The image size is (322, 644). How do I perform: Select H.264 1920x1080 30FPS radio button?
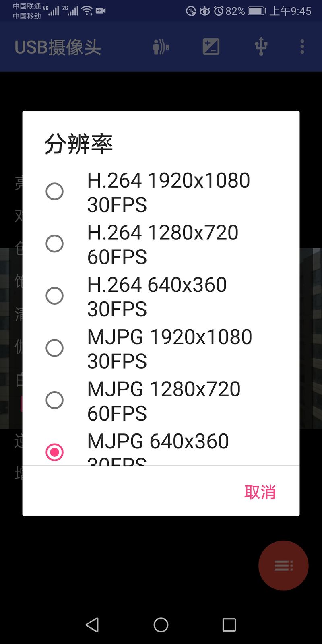(x=54, y=192)
